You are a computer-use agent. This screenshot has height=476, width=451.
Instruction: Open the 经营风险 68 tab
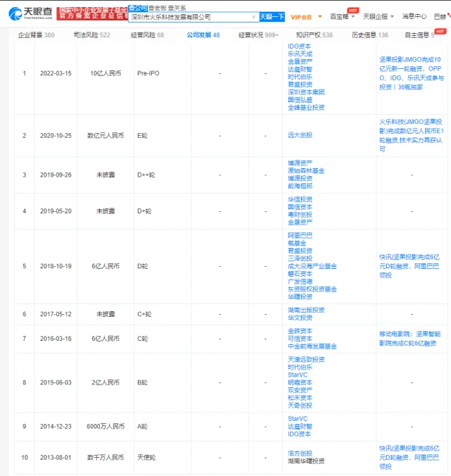[147, 35]
